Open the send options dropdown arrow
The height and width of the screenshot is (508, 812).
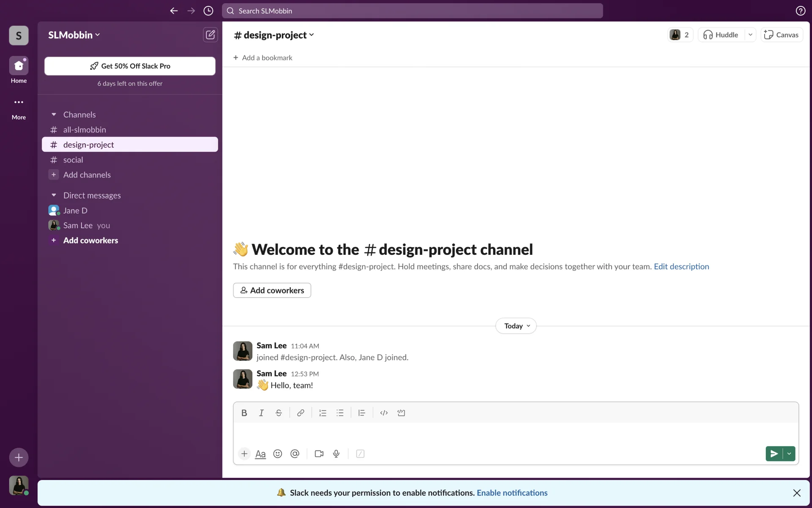pos(789,454)
